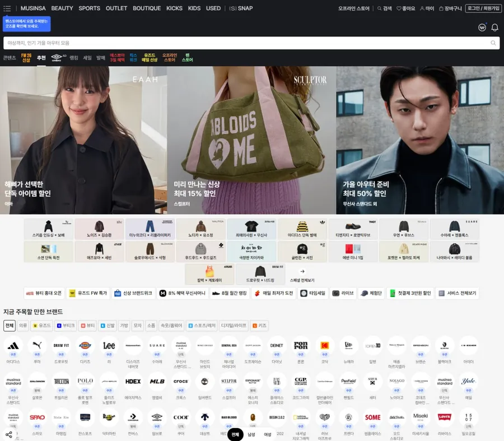Open the OUTLET menu item

coord(116,8)
